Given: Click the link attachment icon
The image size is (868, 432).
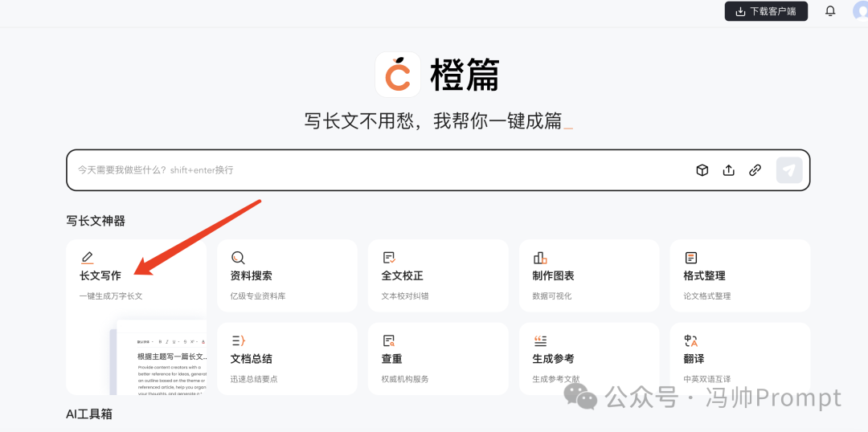Looking at the screenshot, I should tap(755, 170).
